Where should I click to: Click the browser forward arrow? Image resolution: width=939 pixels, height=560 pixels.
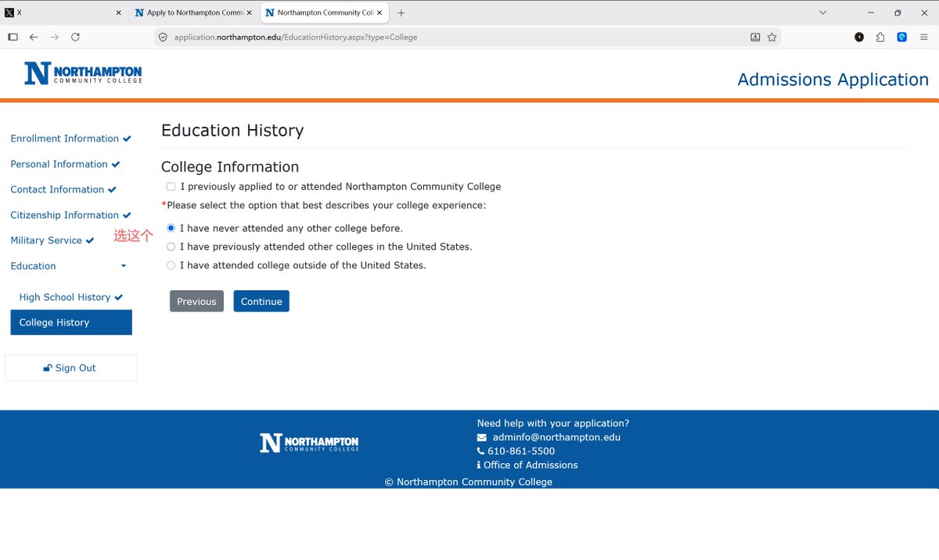tap(55, 37)
